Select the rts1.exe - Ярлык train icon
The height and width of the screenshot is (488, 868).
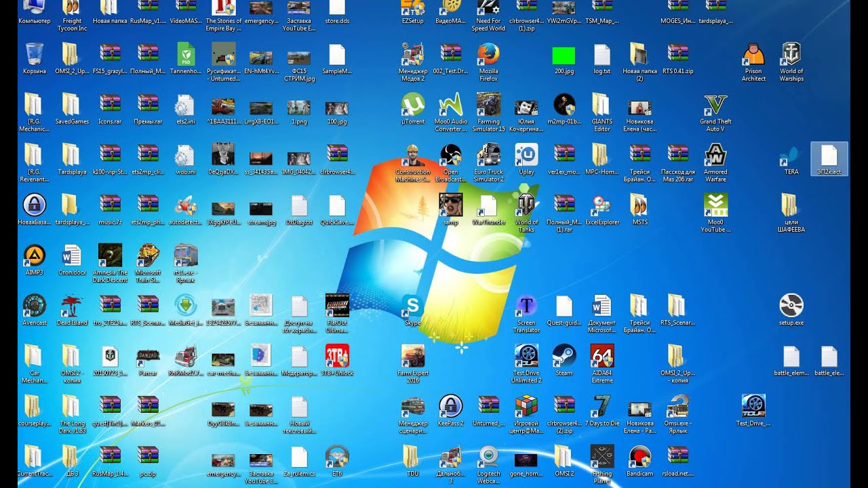coord(186,263)
